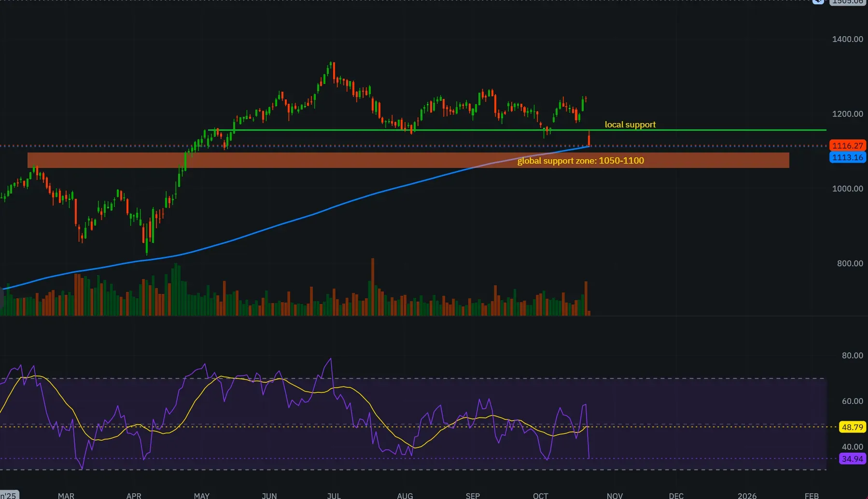Click the latest red candle at right edge
This screenshot has width=868, height=499.
pos(589,140)
